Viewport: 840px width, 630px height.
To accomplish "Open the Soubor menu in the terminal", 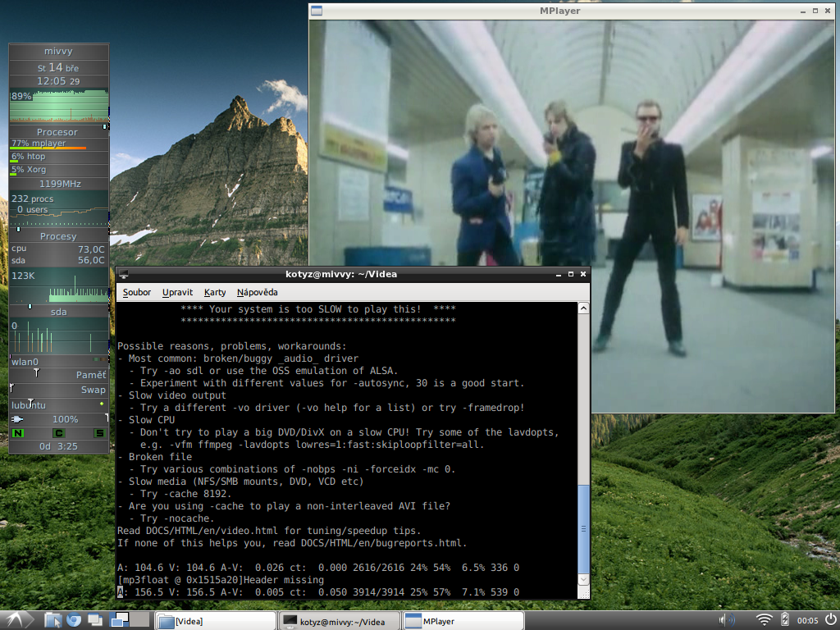I will pos(137,292).
